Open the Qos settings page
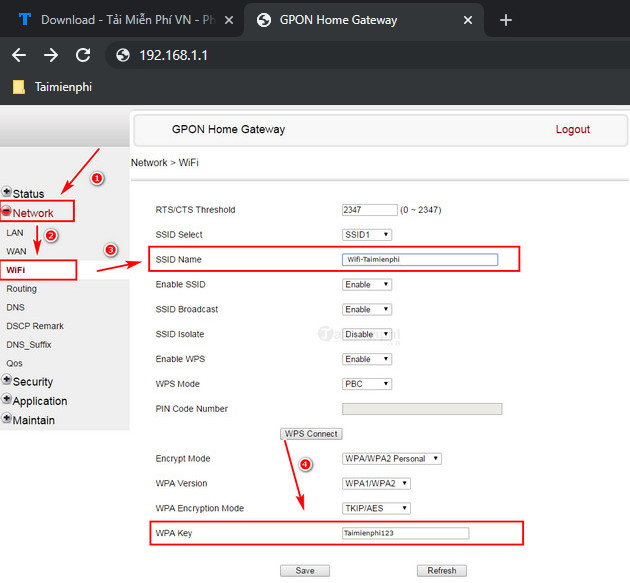Image resolution: width=630 pixels, height=583 pixels. (14, 363)
